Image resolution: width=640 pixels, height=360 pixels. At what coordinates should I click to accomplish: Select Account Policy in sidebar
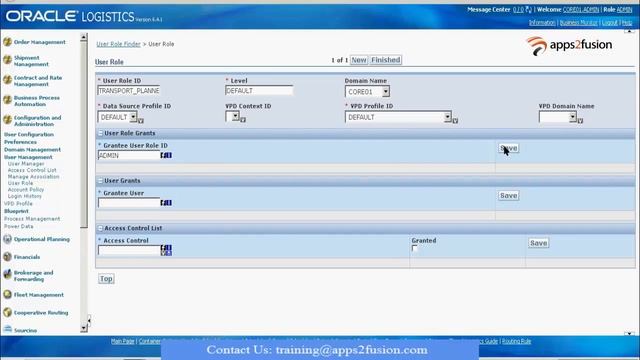26,190
